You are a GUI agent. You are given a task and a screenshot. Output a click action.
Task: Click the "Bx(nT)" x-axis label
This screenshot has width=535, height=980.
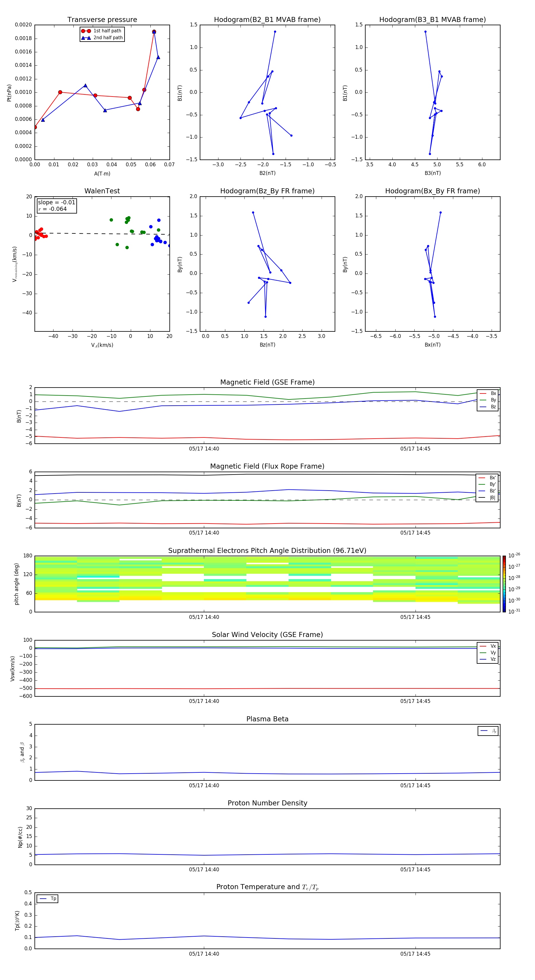tap(432, 345)
